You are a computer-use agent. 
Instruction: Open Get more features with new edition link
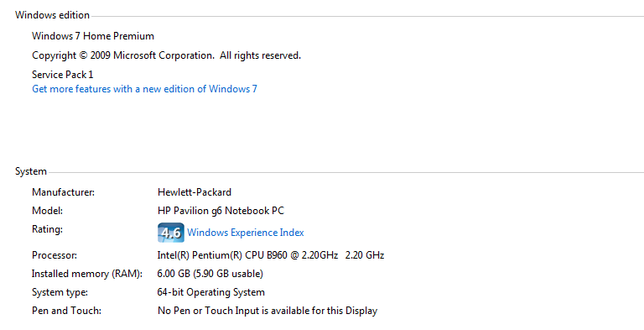click(144, 89)
